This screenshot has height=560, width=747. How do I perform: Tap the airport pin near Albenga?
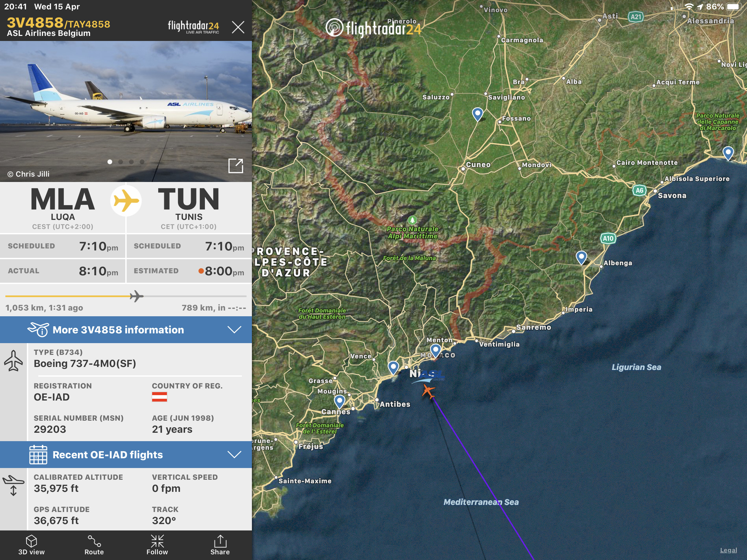(x=581, y=258)
